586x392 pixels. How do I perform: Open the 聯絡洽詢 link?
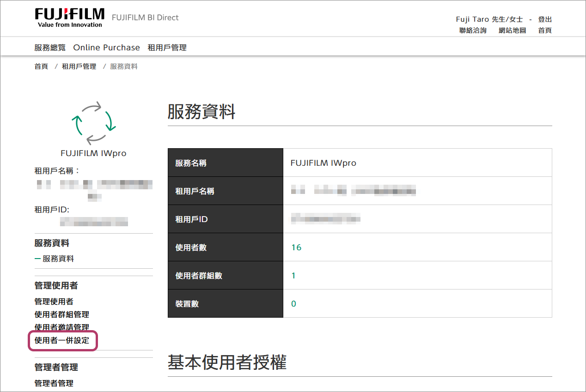pos(473,30)
